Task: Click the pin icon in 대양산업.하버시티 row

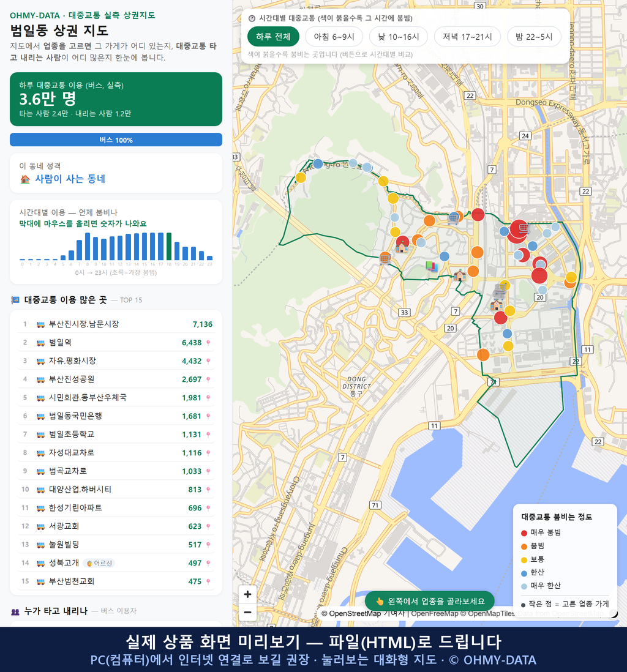Action: [208, 490]
